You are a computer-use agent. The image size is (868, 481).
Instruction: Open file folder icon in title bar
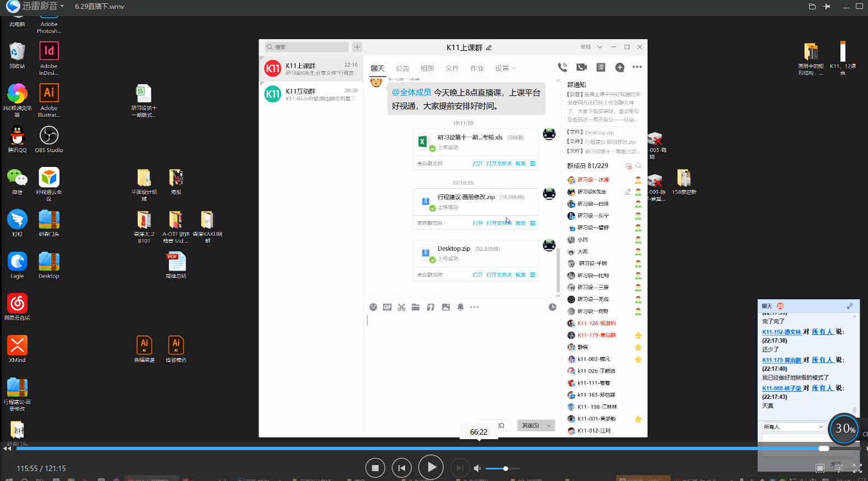point(812,7)
